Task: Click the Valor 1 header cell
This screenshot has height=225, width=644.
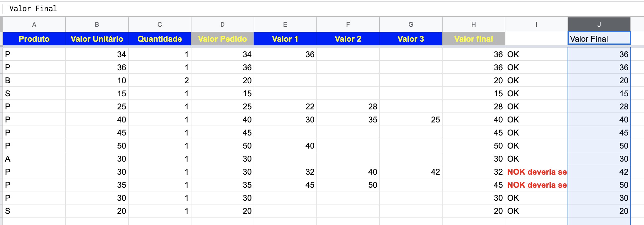Action: tap(285, 39)
